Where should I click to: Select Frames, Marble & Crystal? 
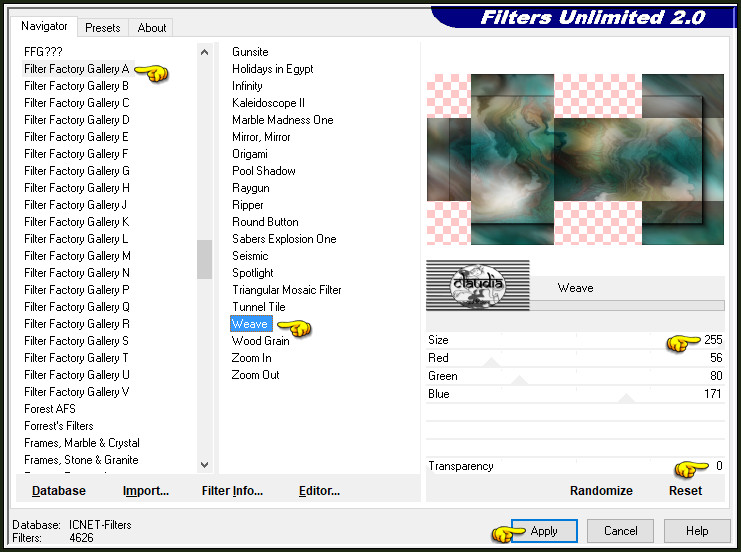82,443
